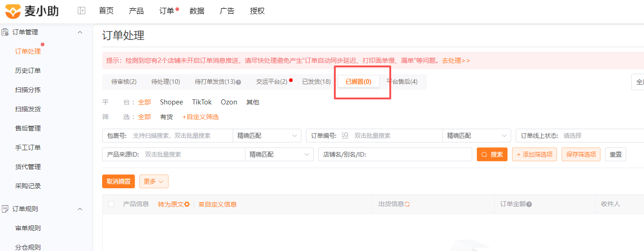The image size is (644, 251).
Task: Click the 麦小助 logo icon
Action: 13,11
